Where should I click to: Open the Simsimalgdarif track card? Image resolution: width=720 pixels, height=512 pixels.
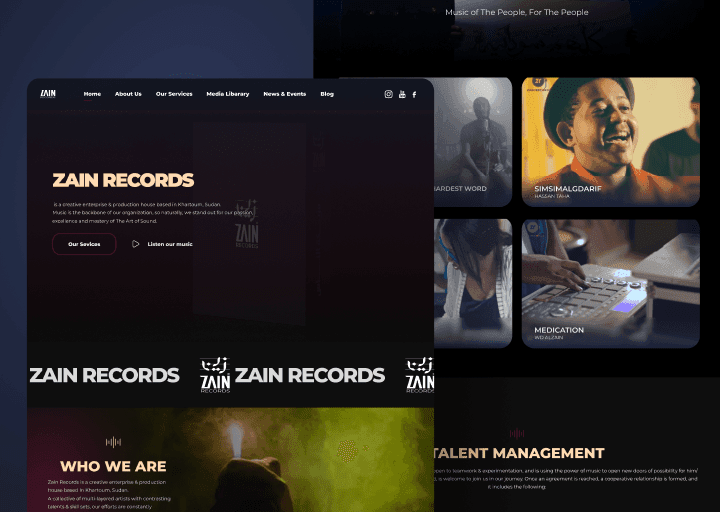611,142
